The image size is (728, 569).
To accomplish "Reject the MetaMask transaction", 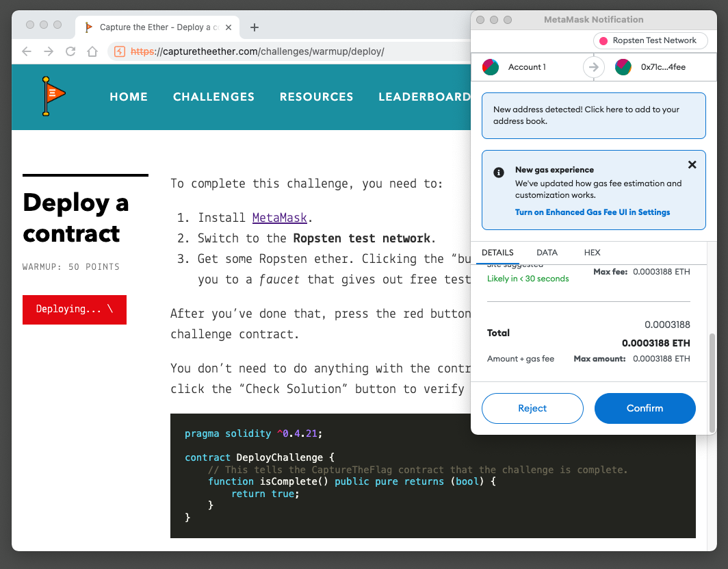I will [532, 408].
